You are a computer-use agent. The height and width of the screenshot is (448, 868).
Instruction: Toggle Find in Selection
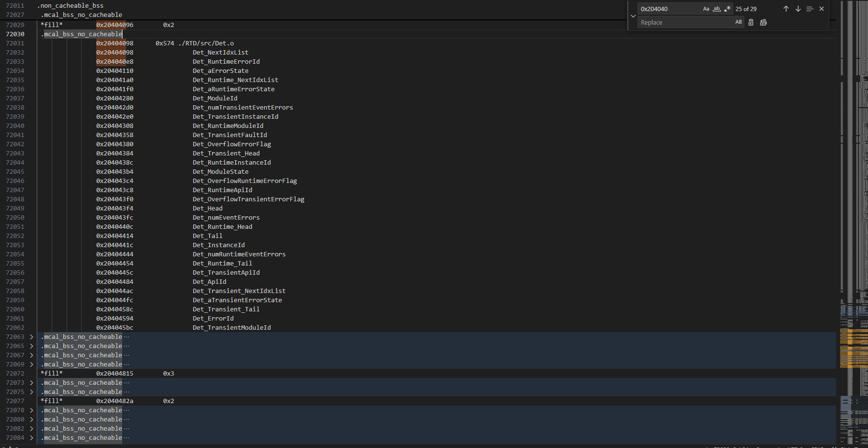pos(810,9)
